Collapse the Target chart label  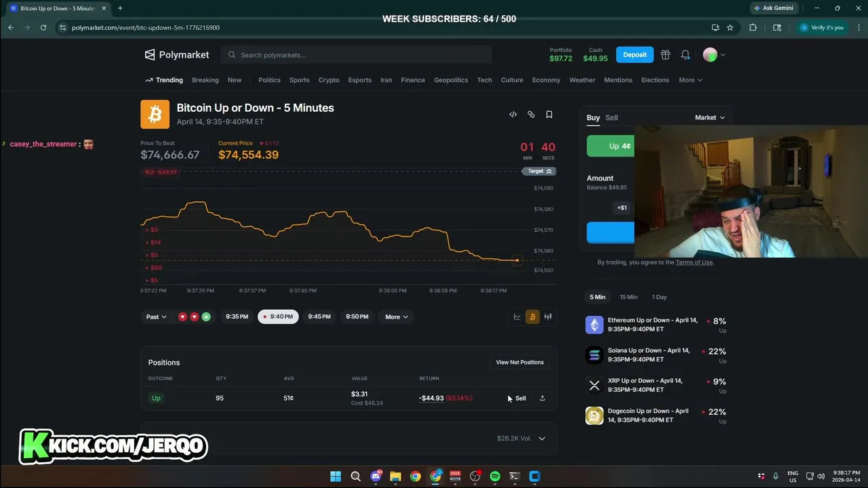[x=538, y=171]
